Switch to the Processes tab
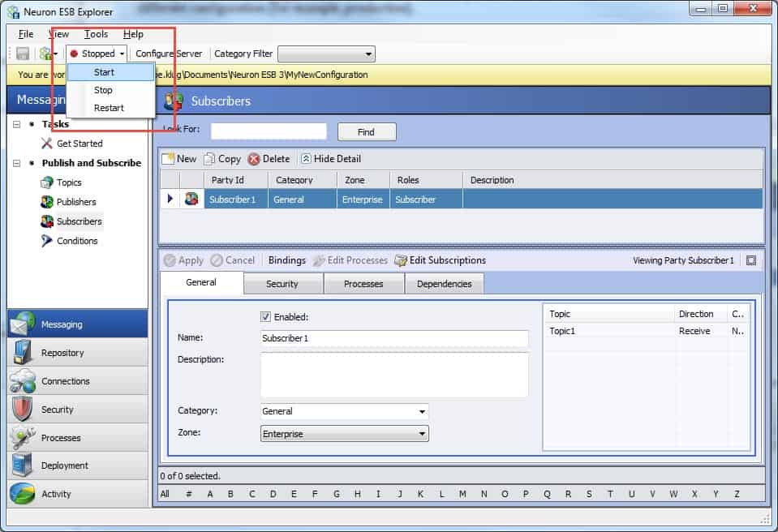 363,284
